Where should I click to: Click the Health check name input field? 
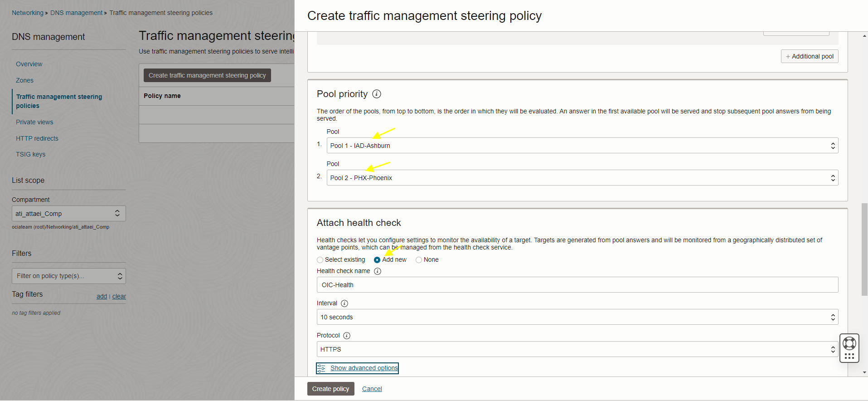click(577, 285)
